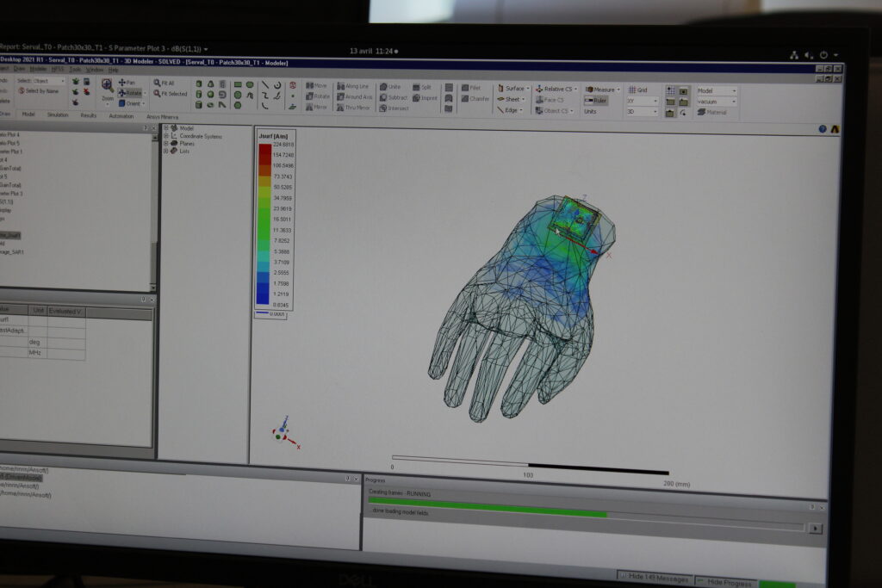Activate the Rotate view tool

coord(129,93)
